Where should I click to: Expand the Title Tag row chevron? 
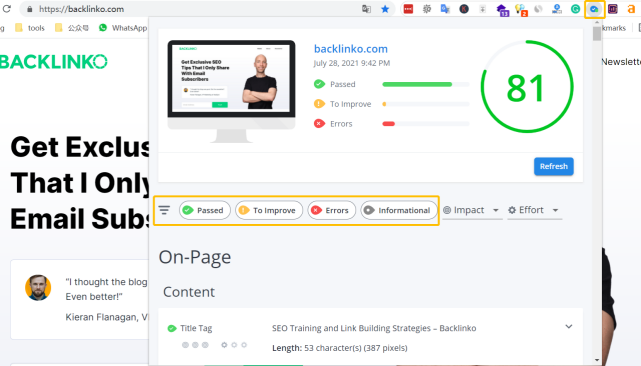569,327
